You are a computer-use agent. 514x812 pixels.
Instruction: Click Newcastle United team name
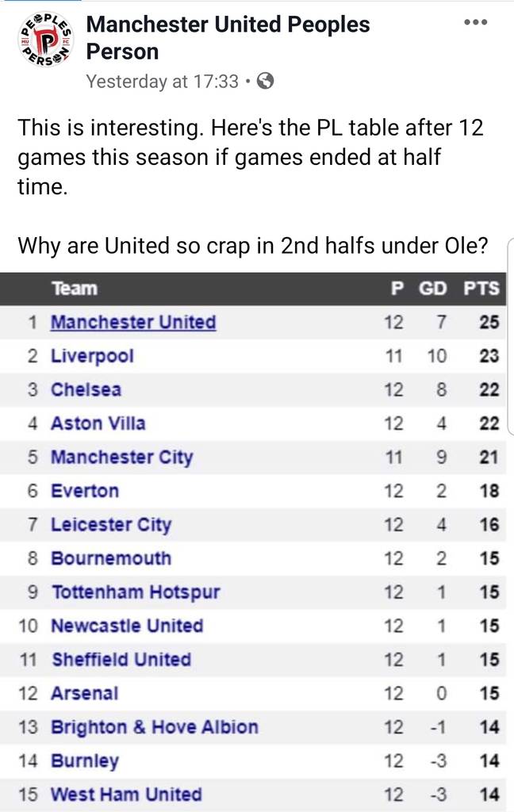127,626
